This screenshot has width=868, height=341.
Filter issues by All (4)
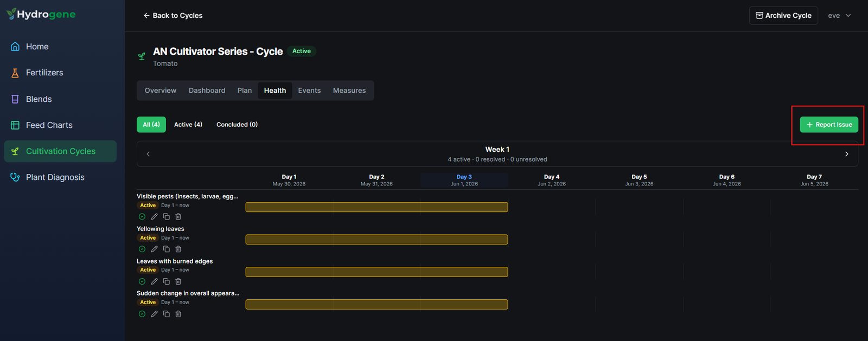click(151, 125)
